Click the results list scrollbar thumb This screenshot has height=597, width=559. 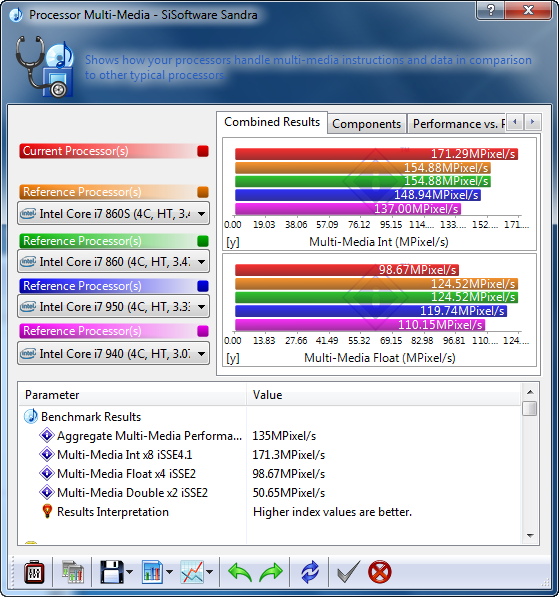(530, 409)
